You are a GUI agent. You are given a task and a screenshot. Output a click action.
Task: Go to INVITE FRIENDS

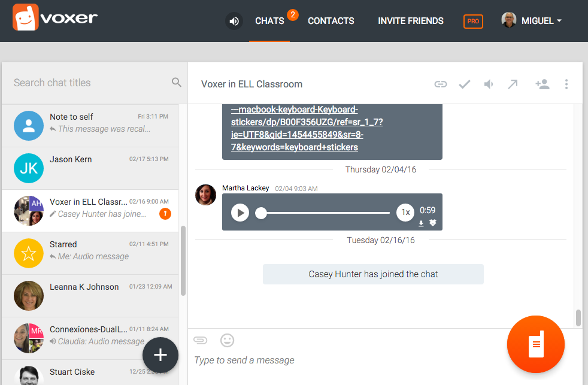tap(411, 21)
